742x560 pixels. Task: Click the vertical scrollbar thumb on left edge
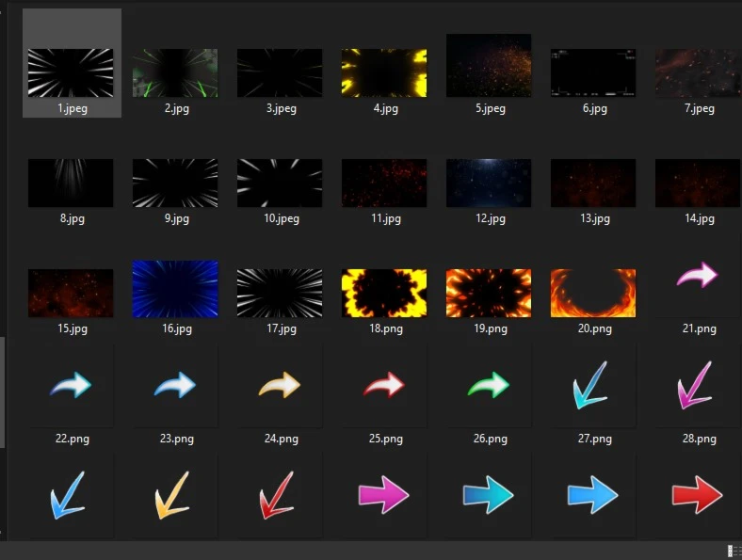[x=3, y=392]
